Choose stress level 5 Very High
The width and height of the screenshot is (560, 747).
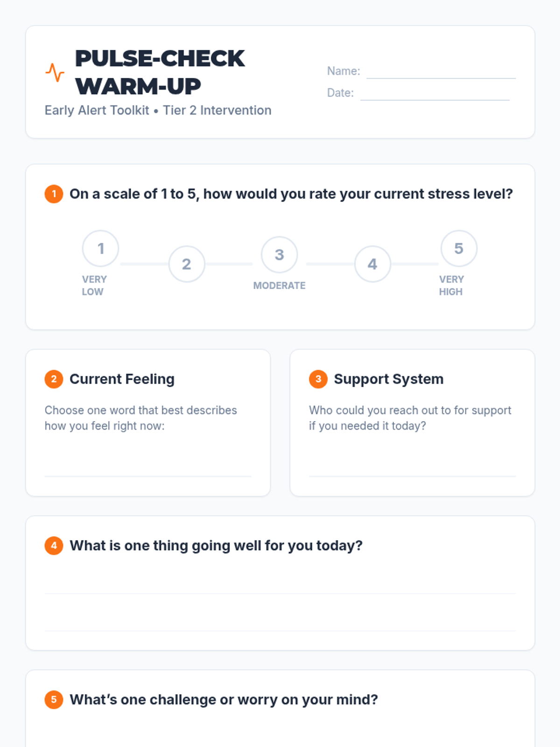click(x=459, y=248)
